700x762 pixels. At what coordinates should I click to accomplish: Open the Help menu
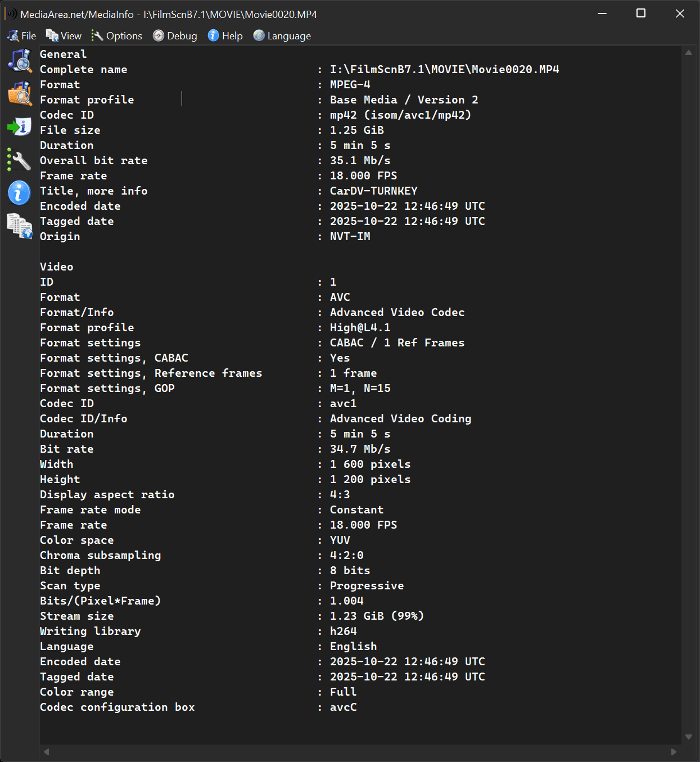click(225, 36)
